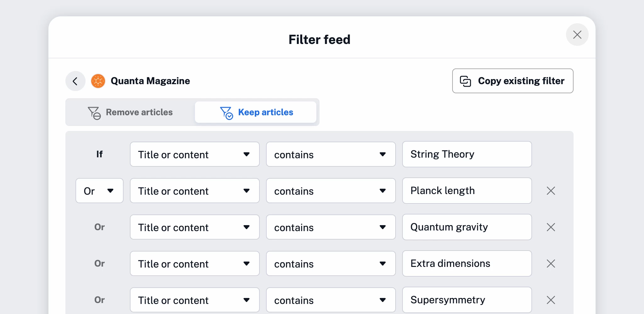The height and width of the screenshot is (314, 644).
Task: Focus the Extra dimensions input field
Action: 467,263
